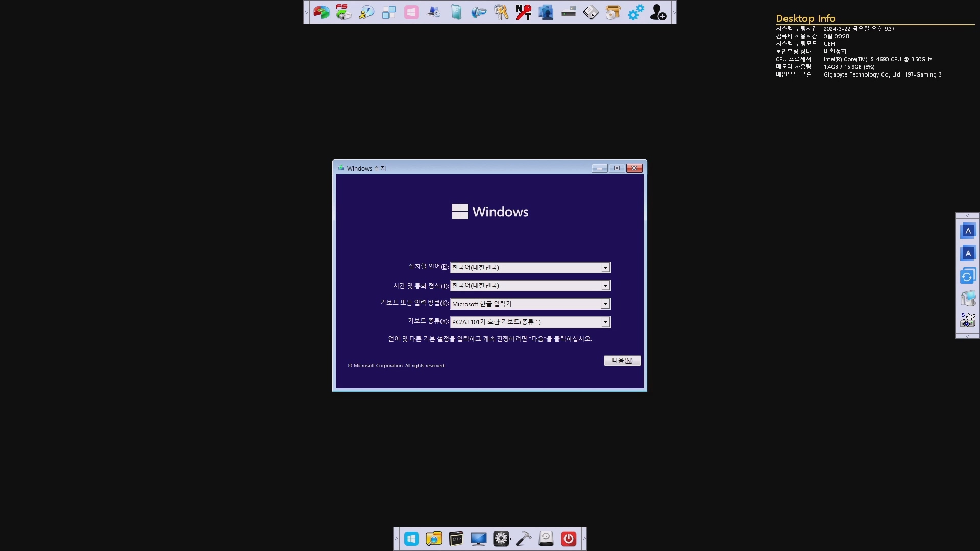Image resolution: width=980 pixels, height=551 pixels.
Task: Open the keyboard input method dropdown
Action: tap(605, 304)
